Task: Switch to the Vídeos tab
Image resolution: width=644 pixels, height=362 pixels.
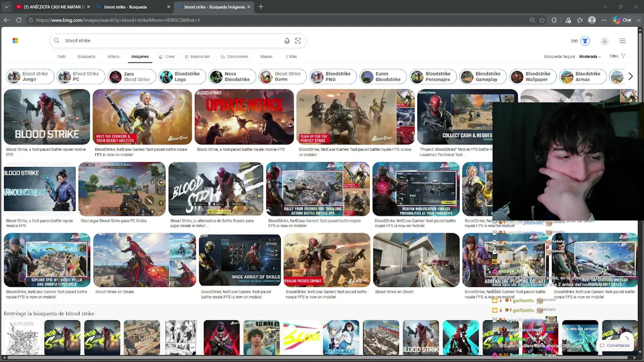Action: point(113,57)
